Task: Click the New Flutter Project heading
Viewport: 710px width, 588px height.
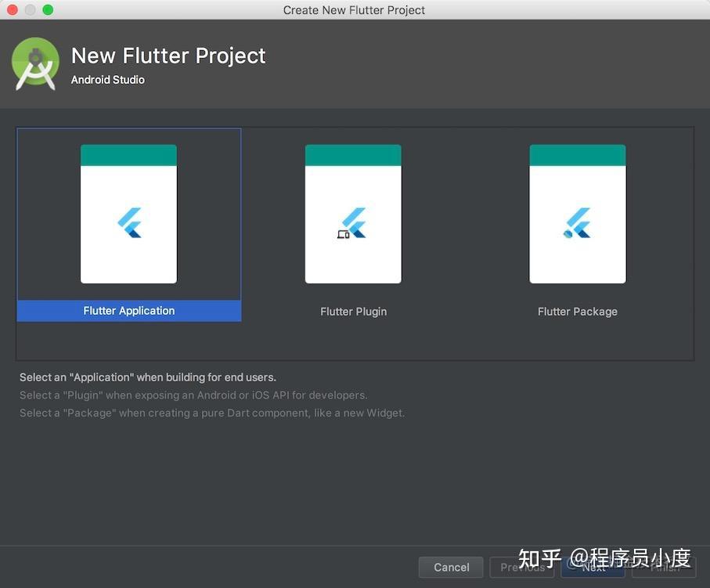Action: [x=168, y=55]
